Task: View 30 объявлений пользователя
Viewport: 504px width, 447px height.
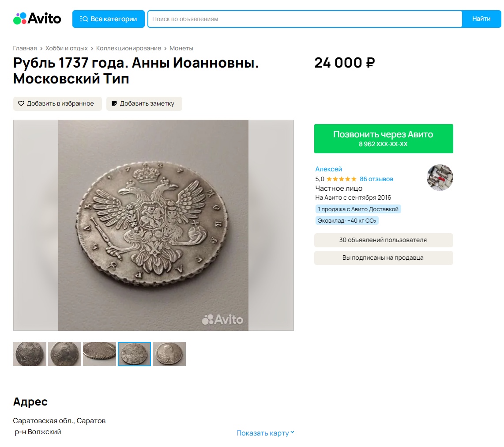Action: (383, 240)
